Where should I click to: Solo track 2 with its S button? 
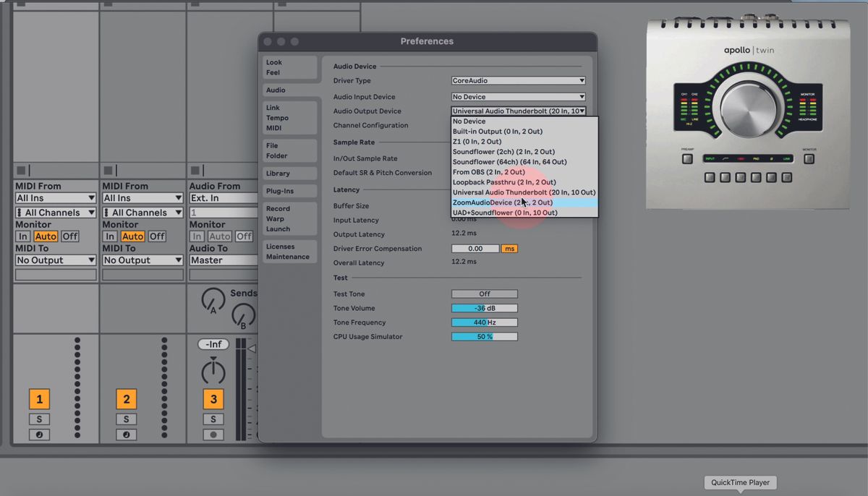pyautogui.click(x=126, y=419)
